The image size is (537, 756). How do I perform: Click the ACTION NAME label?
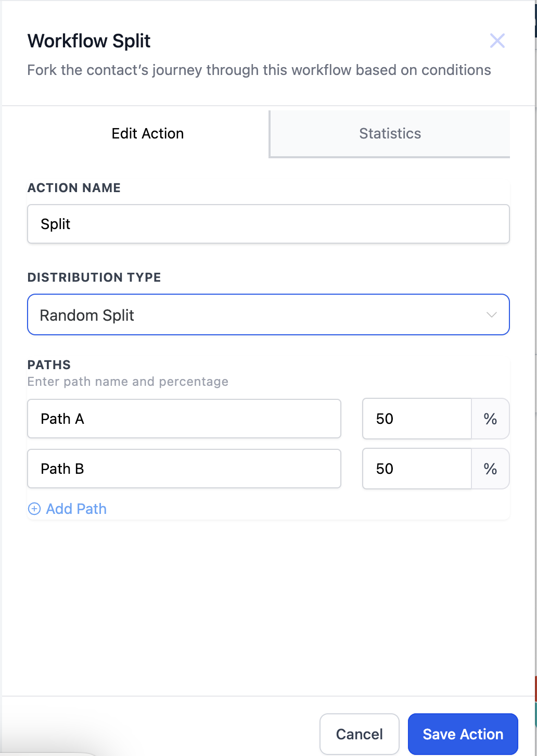pyautogui.click(x=74, y=188)
